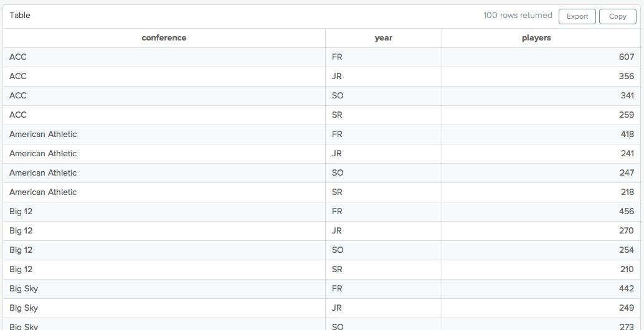Select the players cell showing 356
This screenshot has width=644, height=330.
(626, 77)
